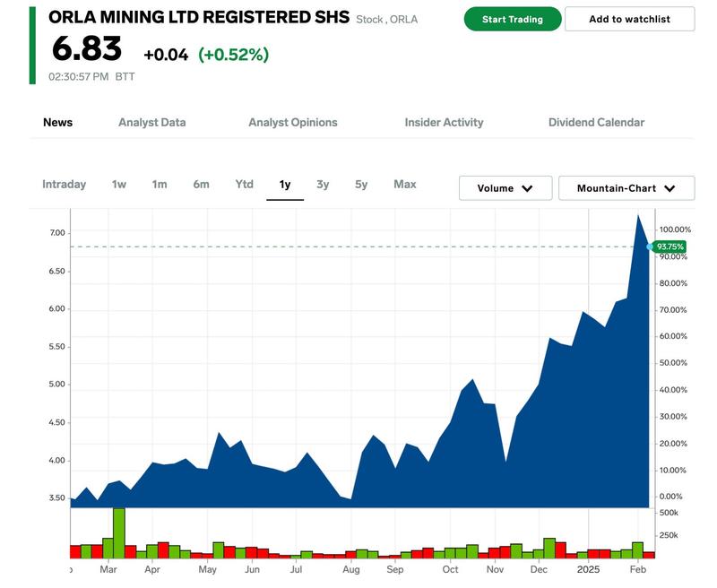Select the 1w chart range
717x588 pixels.
119,185
